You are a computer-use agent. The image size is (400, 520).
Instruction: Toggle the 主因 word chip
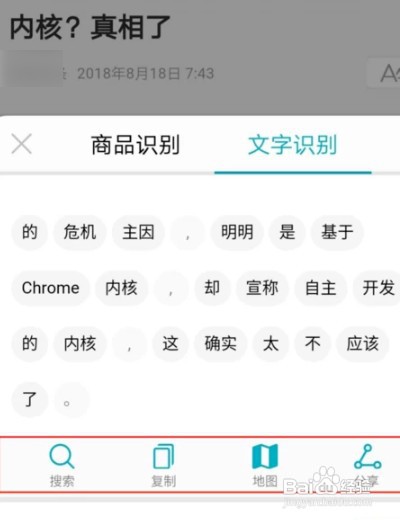point(138,232)
